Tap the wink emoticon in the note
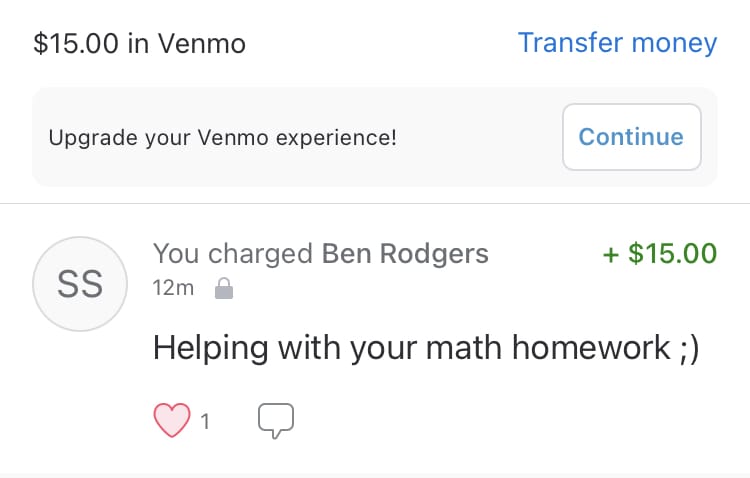This screenshot has height=478, width=750. (689, 349)
